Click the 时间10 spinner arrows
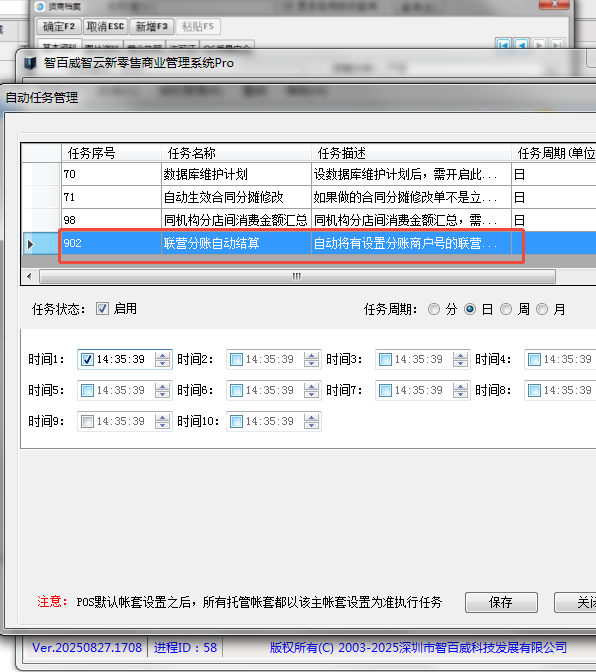The width and height of the screenshot is (596, 672). tap(311, 421)
